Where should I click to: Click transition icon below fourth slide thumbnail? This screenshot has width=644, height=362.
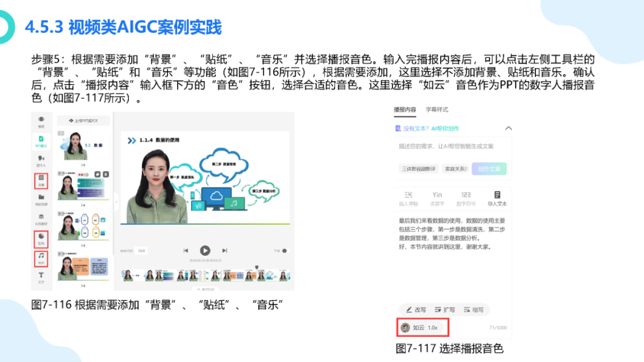[83, 286]
